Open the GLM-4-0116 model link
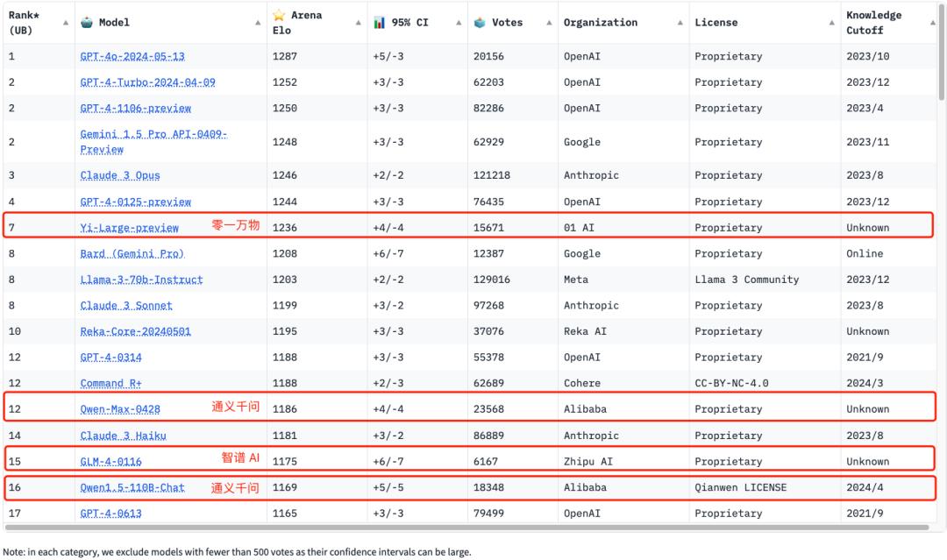The height and width of the screenshot is (560, 947). pyautogui.click(x=110, y=462)
